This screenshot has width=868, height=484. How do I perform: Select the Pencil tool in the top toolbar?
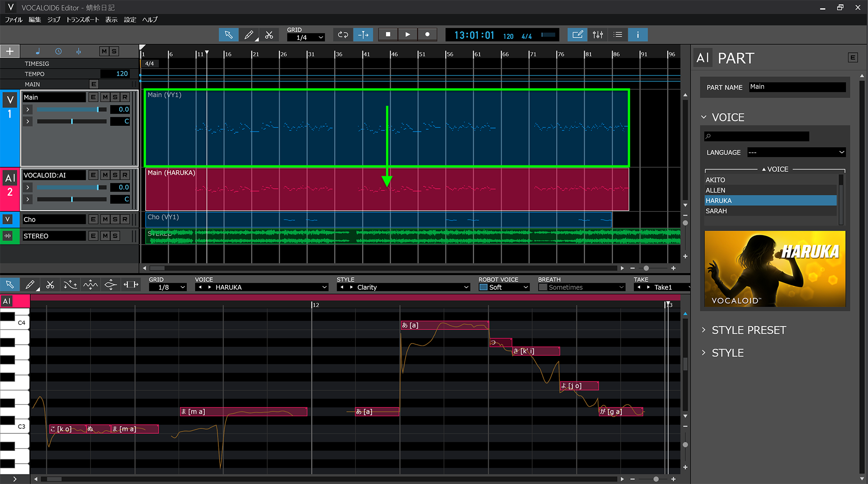tap(249, 34)
